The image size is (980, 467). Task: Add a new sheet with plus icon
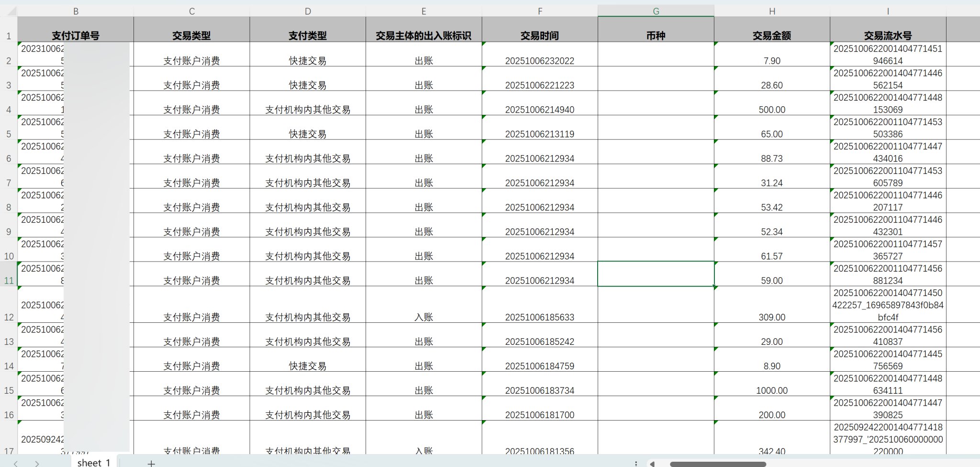[x=151, y=463]
